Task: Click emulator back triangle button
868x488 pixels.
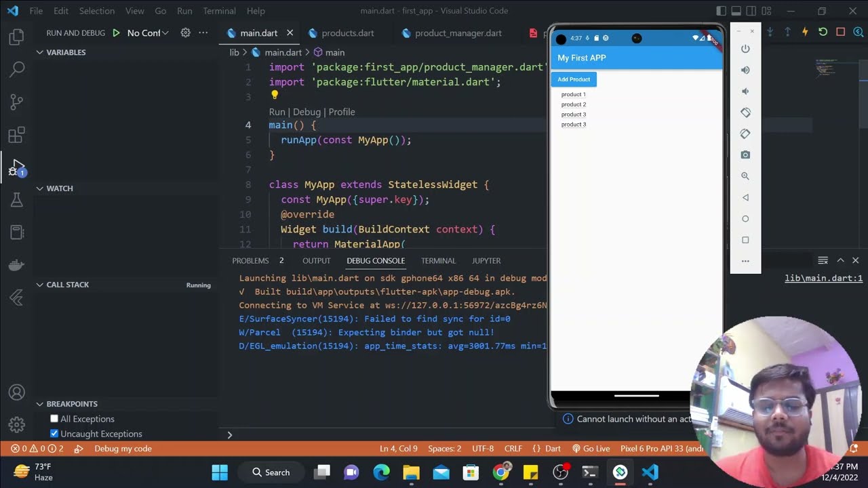Action: click(745, 197)
